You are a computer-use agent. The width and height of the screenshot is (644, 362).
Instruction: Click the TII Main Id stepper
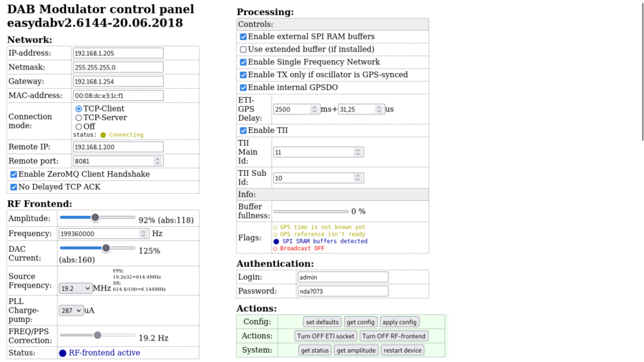(358, 152)
